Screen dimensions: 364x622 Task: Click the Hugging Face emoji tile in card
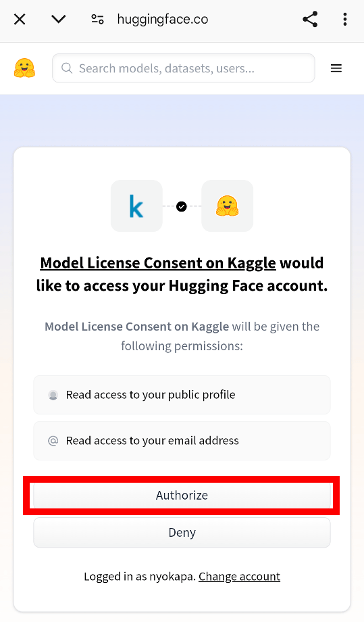click(x=228, y=206)
